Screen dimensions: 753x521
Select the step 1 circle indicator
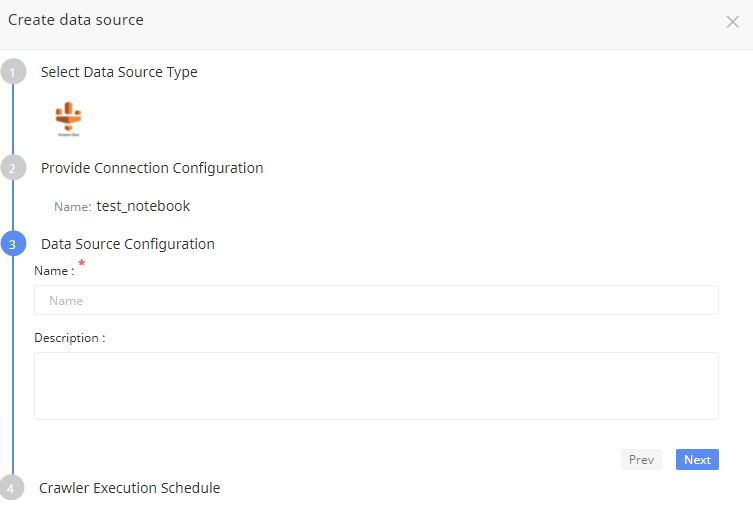tap(13, 72)
